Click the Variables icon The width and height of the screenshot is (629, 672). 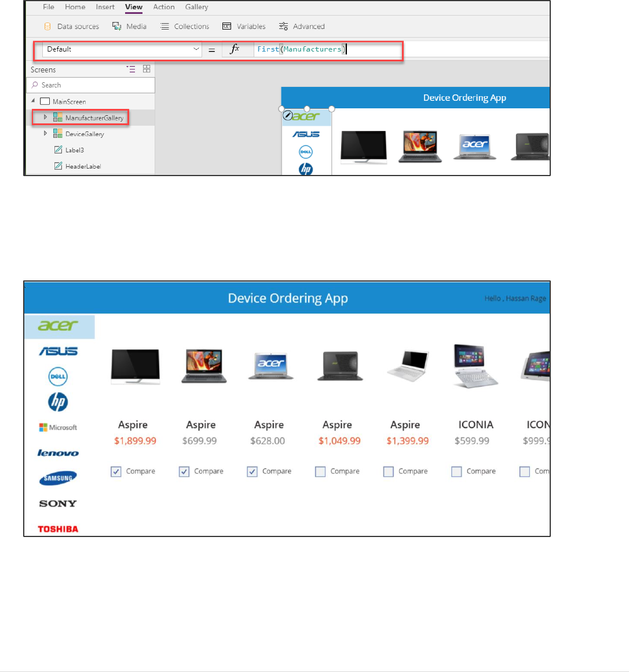click(226, 27)
